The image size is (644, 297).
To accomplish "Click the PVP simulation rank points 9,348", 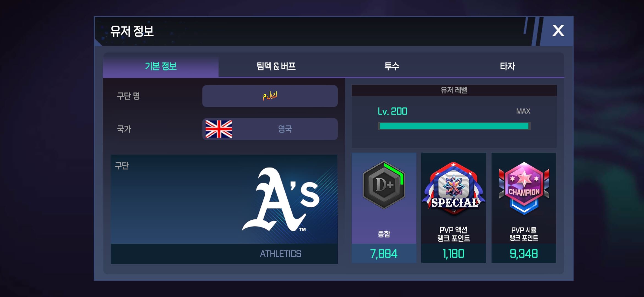I will pos(524,254).
